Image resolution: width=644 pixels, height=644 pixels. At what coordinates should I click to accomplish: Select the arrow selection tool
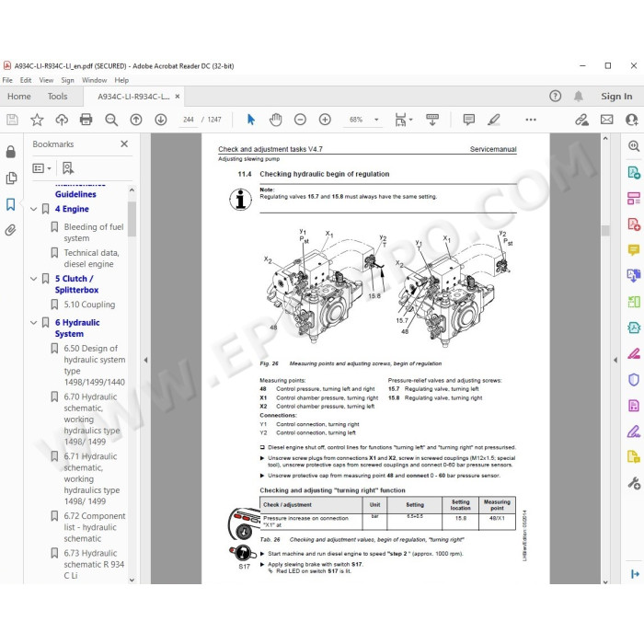coord(251,120)
